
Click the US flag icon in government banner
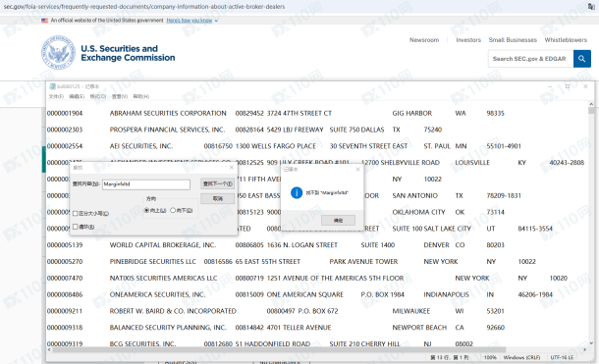coord(45,21)
